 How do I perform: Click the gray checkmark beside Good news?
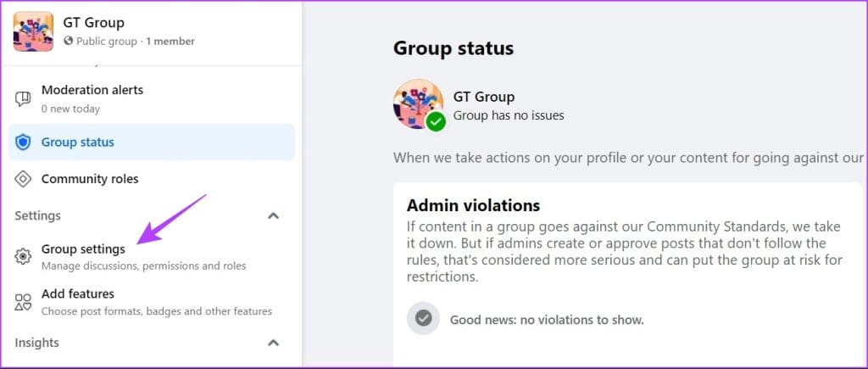tap(423, 319)
